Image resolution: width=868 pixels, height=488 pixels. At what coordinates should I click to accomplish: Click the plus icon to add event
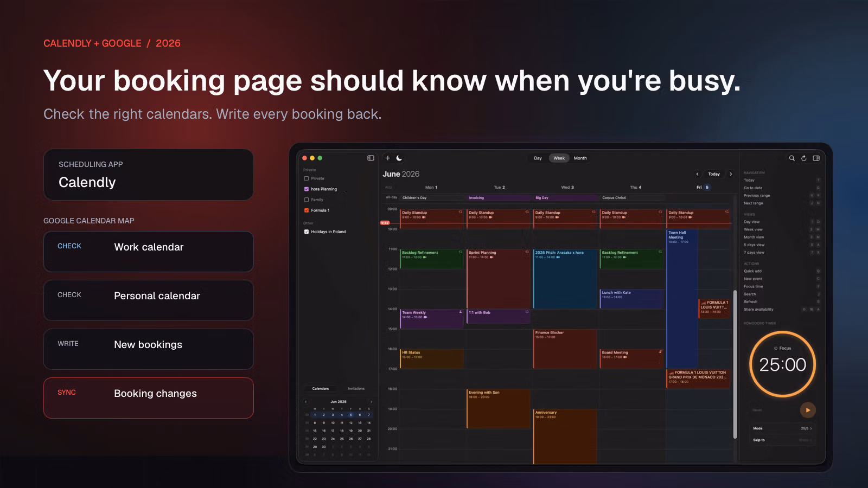click(388, 158)
